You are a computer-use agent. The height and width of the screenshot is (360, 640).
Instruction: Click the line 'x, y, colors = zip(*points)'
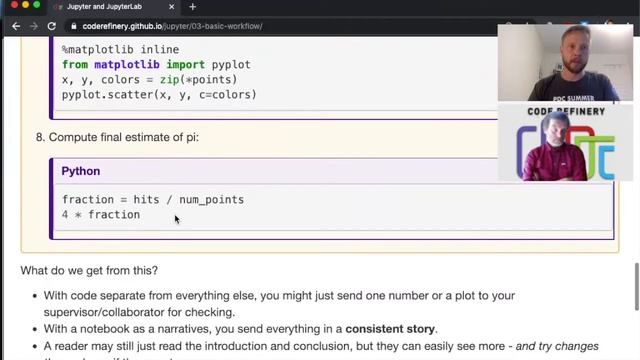149,80
